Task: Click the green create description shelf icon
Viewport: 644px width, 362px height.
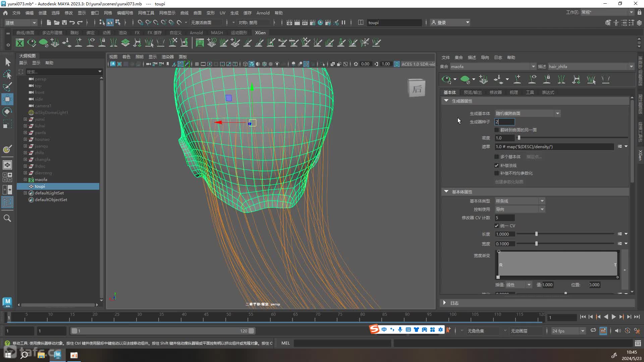Action: pos(43,43)
